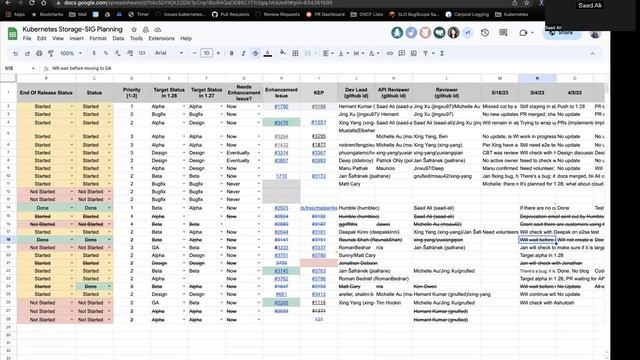Image resolution: width=640 pixels, height=360 pixels.
Task: Open the Status dropdown in row 14 showing Done
Action: [x=109, y=208]
